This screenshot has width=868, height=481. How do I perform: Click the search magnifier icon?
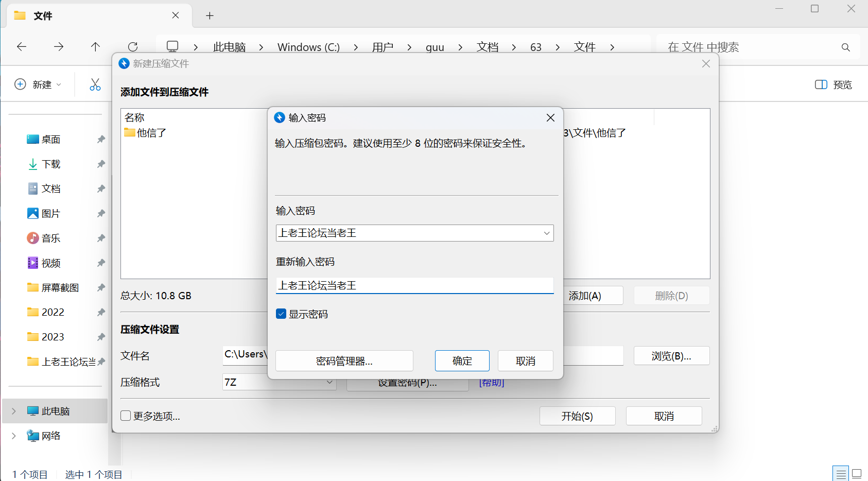(845, 47)
